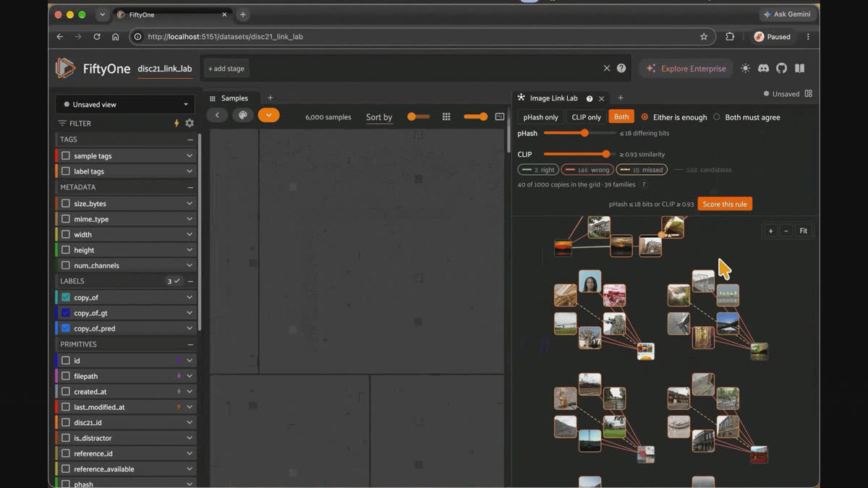This screenshot has width=868, height=488.
Task: Open the browser extensions puzzle icon
Action: coord(730,36)
